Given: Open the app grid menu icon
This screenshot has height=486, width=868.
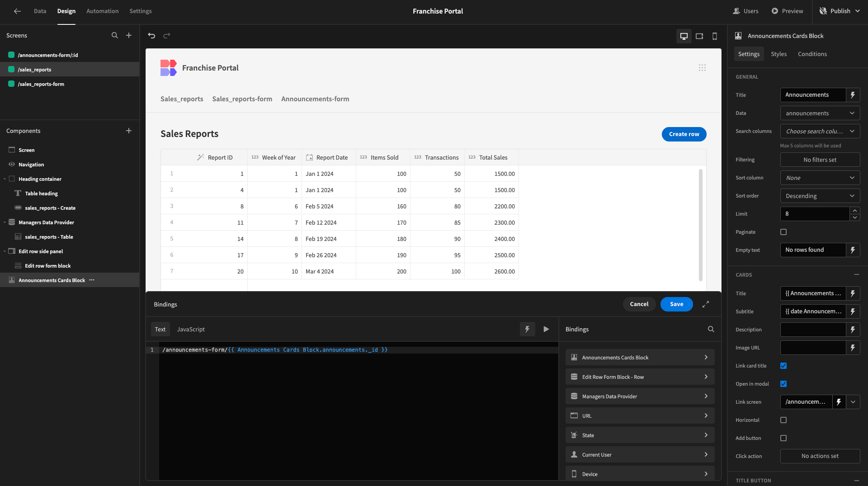Looking at the screenshot, I should [x=702, y=68].
